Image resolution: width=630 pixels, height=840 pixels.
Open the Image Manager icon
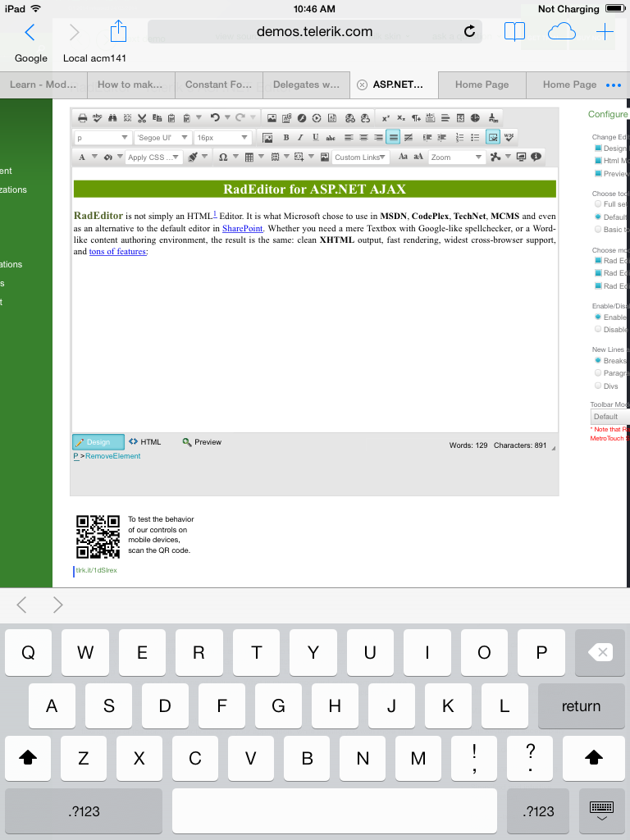272,118
